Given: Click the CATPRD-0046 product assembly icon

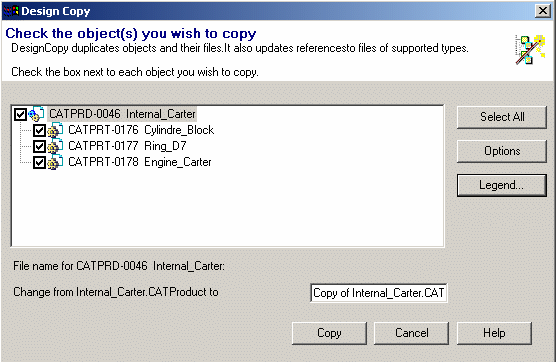Looking at the screenshot, I should point(36,114).
